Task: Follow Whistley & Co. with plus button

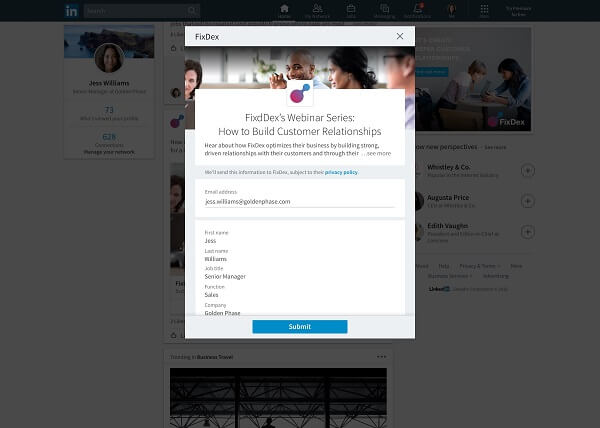Action: (x=528, y=171)
